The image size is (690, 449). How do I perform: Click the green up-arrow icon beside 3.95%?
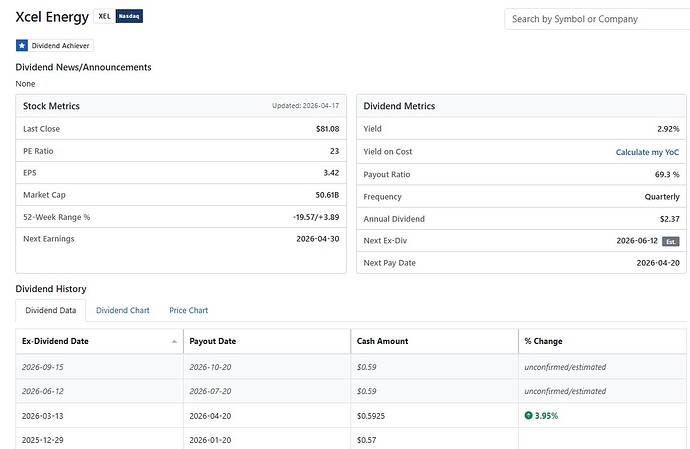point(529,415)
